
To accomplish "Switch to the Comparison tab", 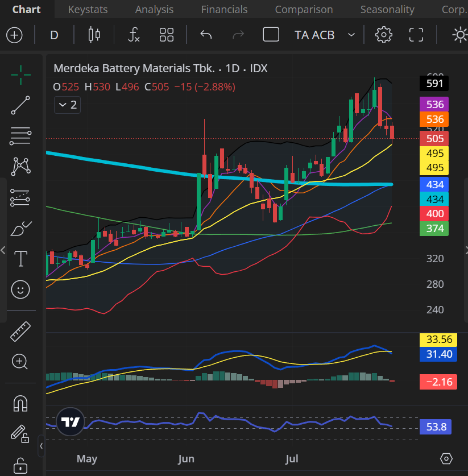I will 304,10.
